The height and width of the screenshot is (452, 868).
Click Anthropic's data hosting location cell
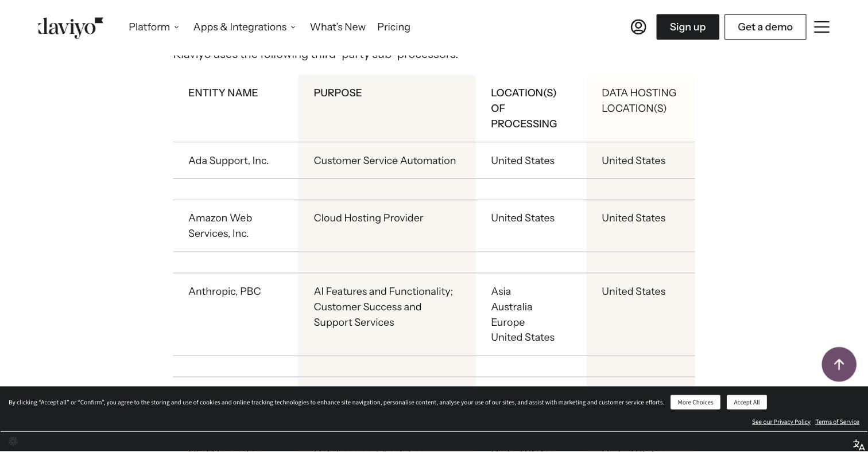(641, 314)
